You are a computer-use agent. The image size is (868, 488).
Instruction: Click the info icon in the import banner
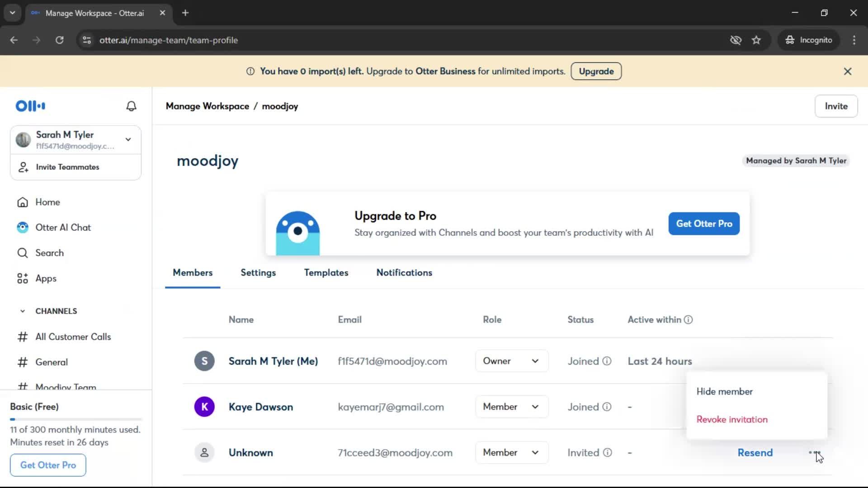pyautogui.click(x=250, y=71)
